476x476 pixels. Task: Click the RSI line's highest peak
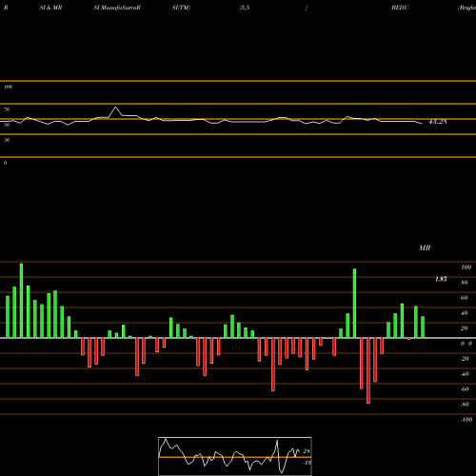coord(115,108)
